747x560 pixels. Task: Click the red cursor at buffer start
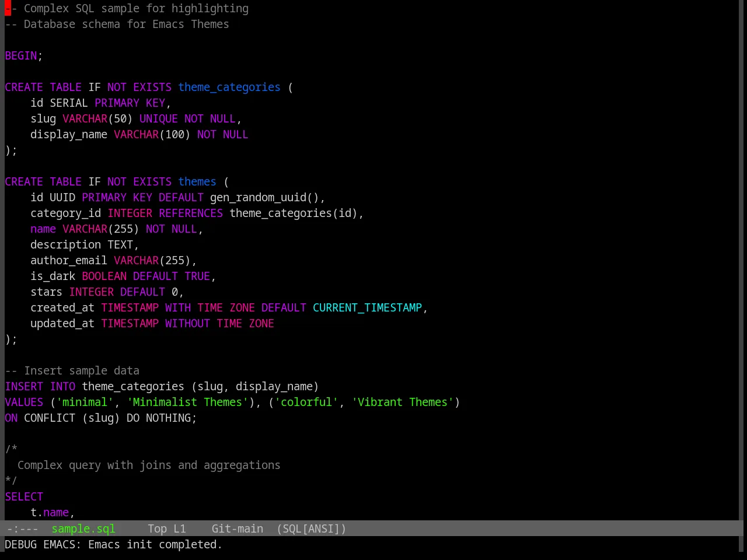pos(8,8)
